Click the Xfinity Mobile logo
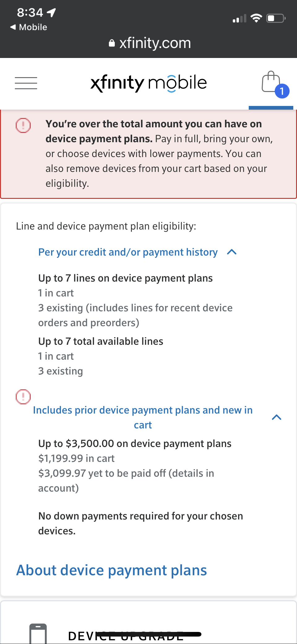Viewport: 297px width, 644px height. point(148,82)
